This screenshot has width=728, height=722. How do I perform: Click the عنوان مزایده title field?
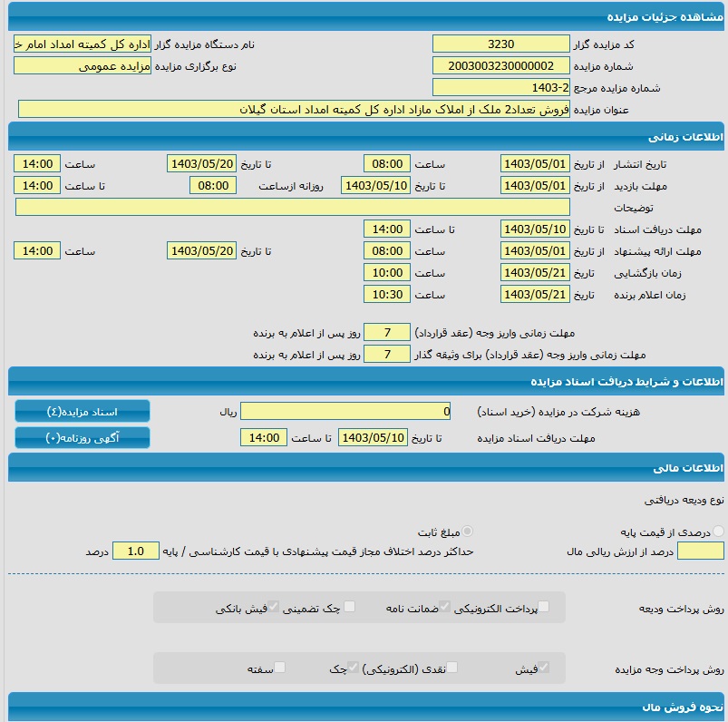pos(294,109)
